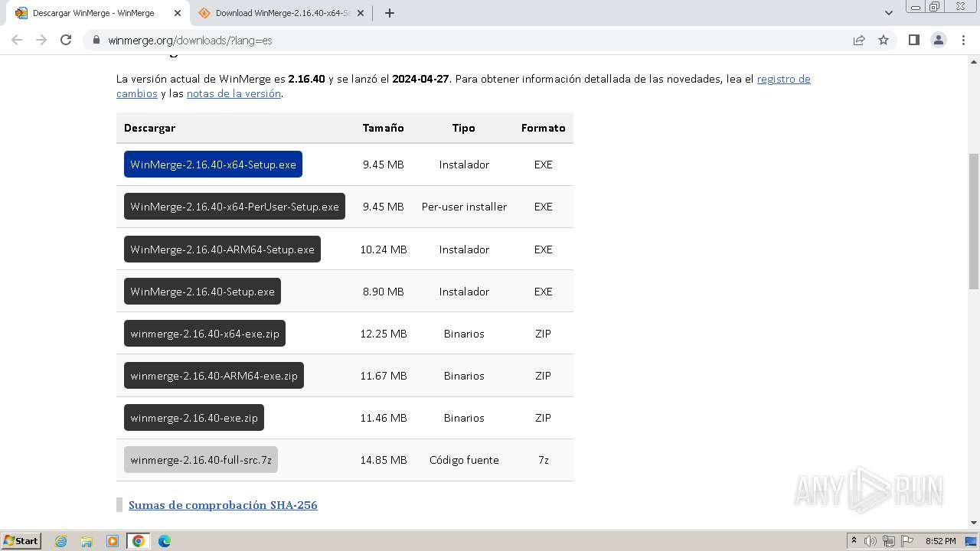The width and height of the screenshot is (980, 551).
Task: Click the Tipo column header
Action: (463, 128)
